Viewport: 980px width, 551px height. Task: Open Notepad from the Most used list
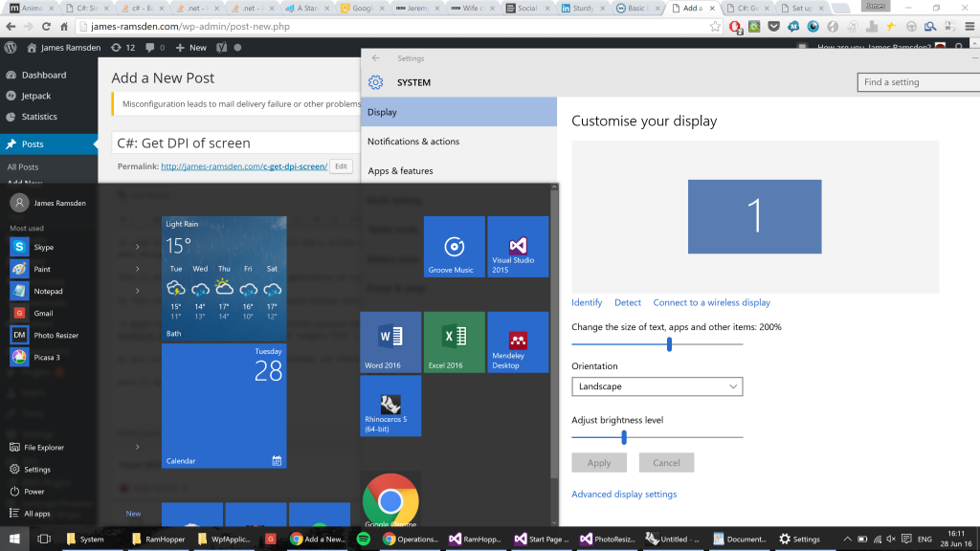[x=49, y=291]
